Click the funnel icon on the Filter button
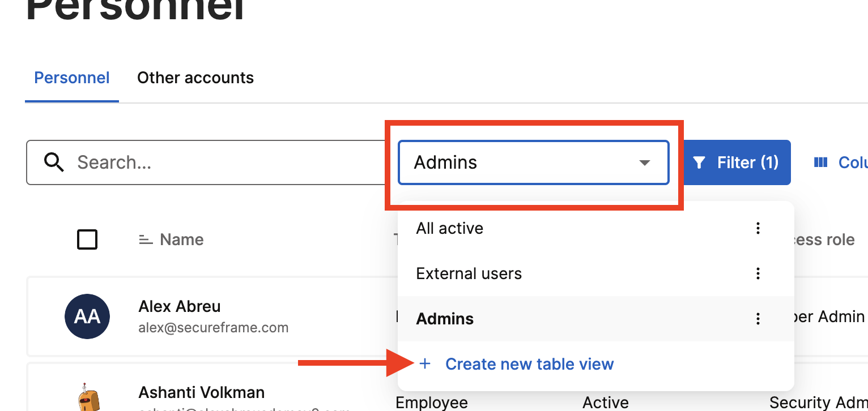Viewport: 868px width, 411px height. pos(699,163)
